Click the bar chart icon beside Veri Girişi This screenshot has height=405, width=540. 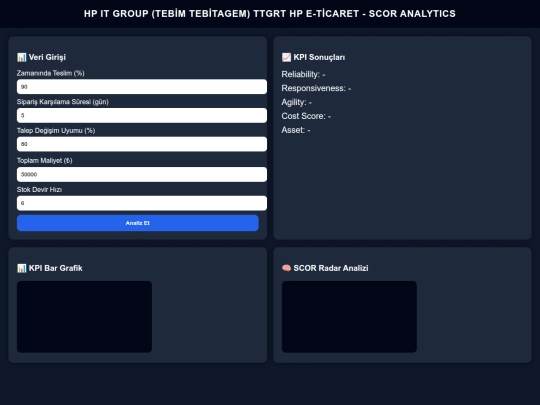(22, 57)
